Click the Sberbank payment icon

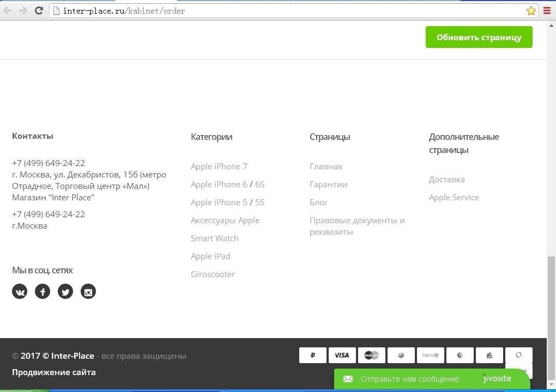point(401,355)
